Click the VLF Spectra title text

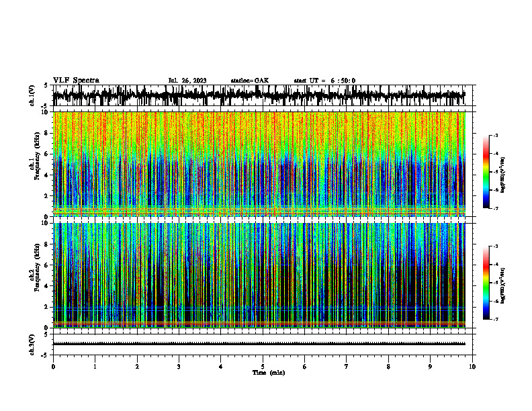click(x=76, y=81)
